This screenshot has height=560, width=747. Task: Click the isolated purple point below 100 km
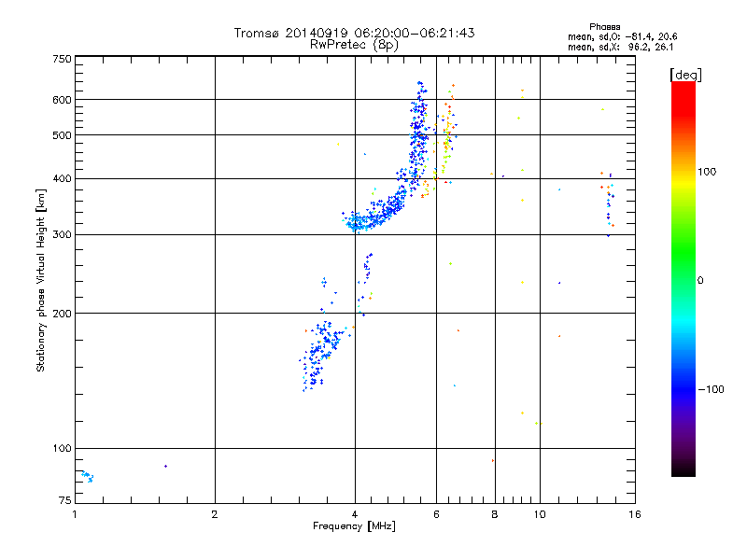(x=165, y=466)
